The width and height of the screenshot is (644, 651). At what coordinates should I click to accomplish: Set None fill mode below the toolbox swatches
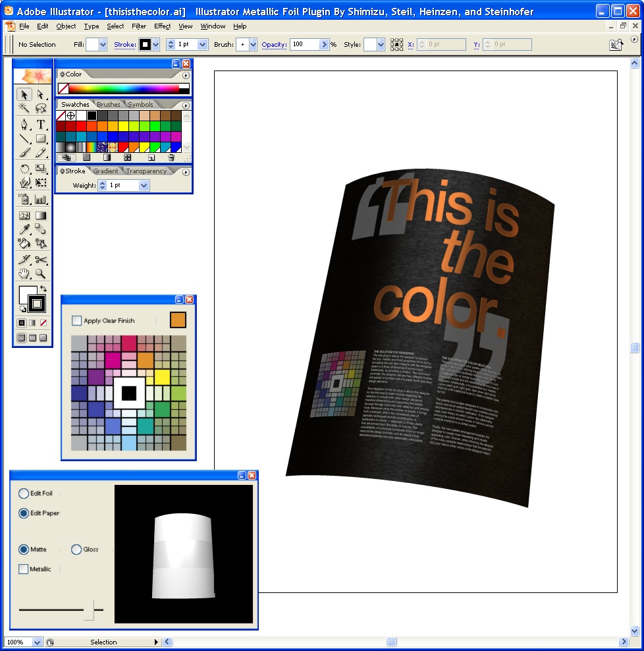pyautogui.click(x=43, y=323)
